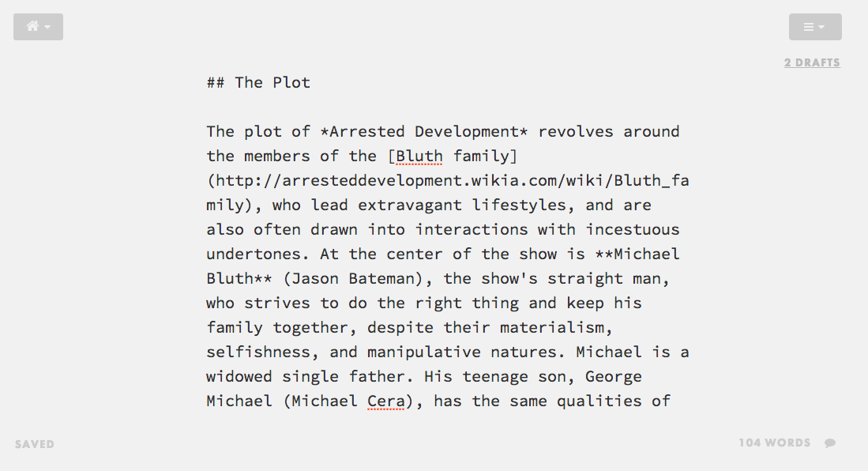Image resolution: width=868 pixels, height=471 pixels.
Task: Click the spell-check underlined word Cera
Action: pos(386,401)
